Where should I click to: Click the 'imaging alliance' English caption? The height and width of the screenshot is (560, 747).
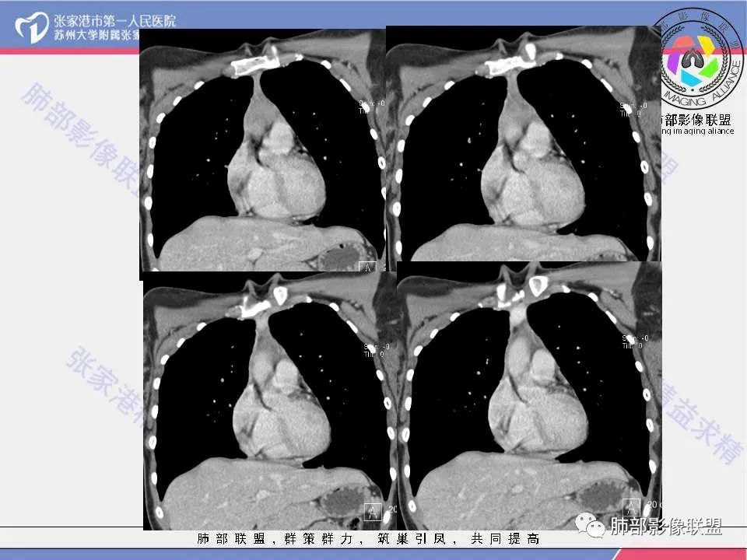pyautogui.click(x=697, y=131)
